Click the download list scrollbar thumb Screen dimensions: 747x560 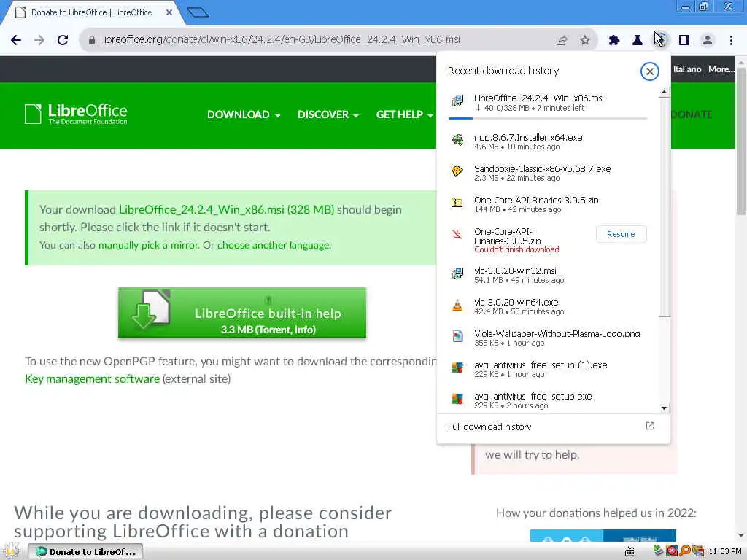[x=665, y=207]
